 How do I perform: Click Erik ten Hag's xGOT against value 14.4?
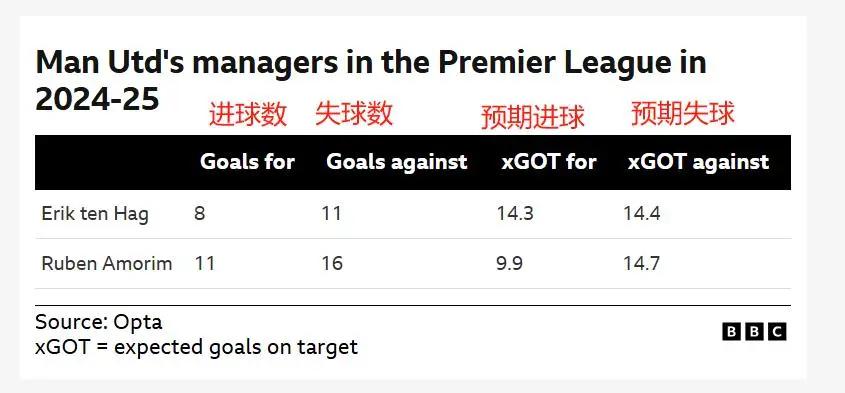[x=642, y=214]
